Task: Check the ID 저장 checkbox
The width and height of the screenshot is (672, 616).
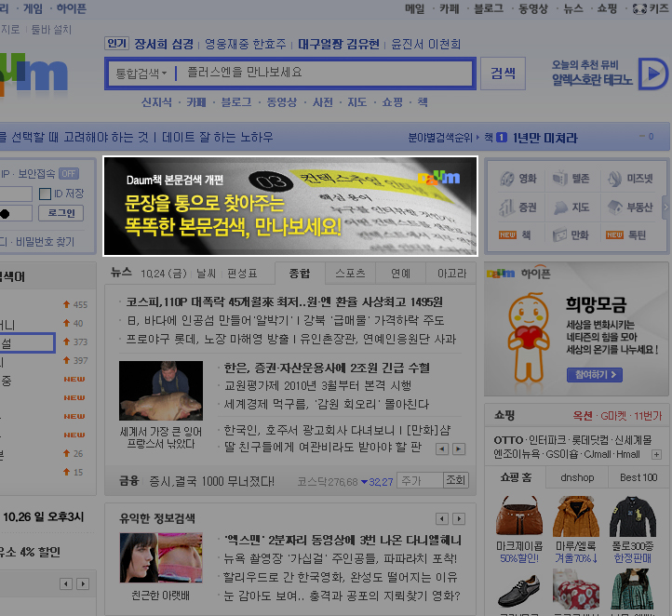Action: 45,194
